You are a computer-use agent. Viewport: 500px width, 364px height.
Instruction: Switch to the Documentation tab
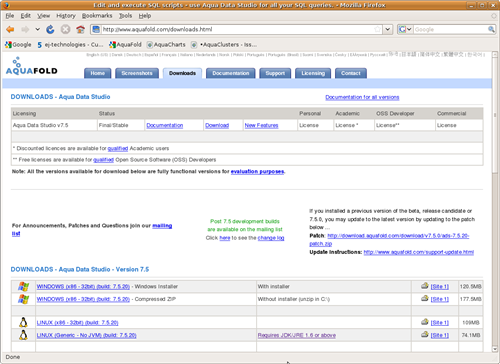click(x=231, y=73)
